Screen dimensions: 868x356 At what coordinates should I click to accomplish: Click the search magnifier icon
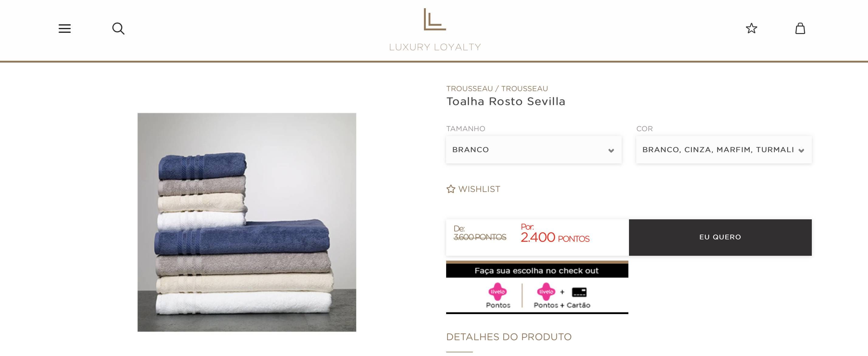(118, 29)
